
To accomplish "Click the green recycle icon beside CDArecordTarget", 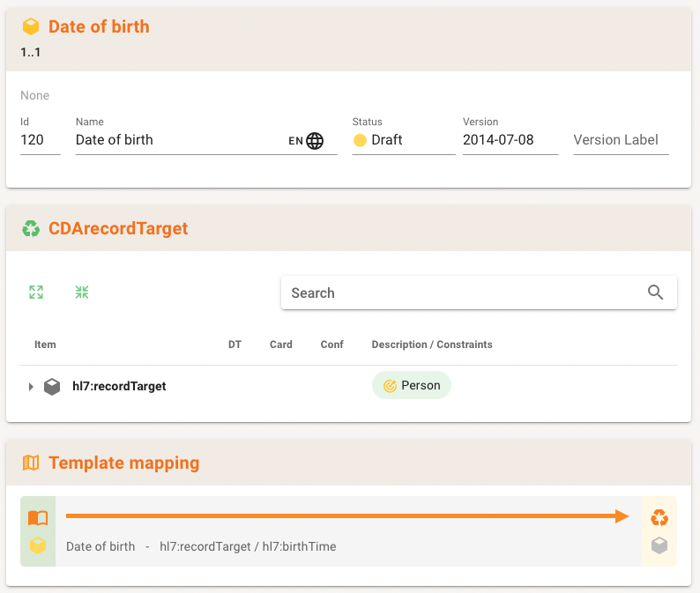I will 31,229.
